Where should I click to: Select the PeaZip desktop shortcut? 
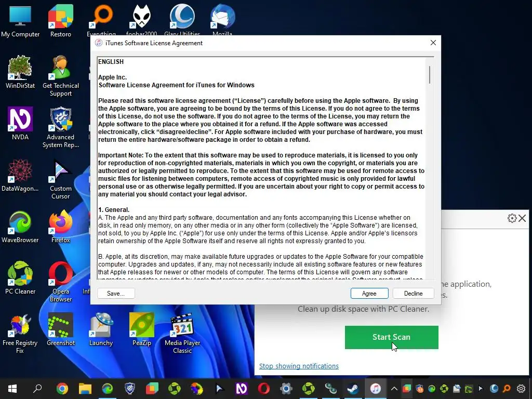(141, 329)
